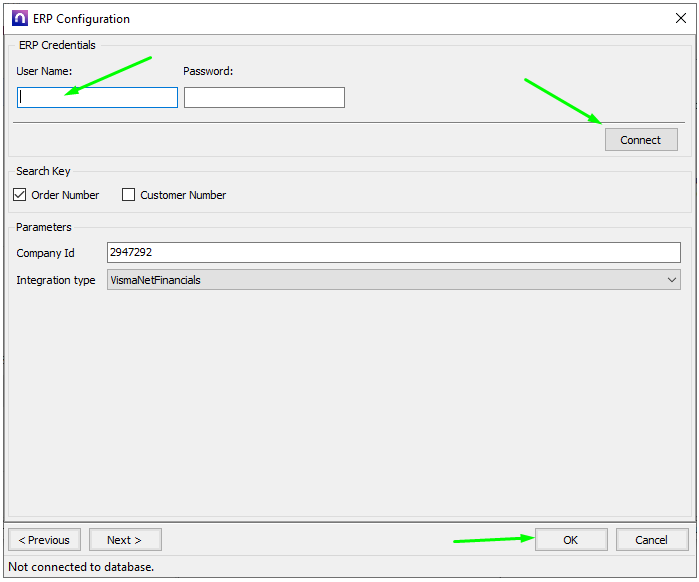Click the ERP Configuration title bar text

[x=81, y=19]
